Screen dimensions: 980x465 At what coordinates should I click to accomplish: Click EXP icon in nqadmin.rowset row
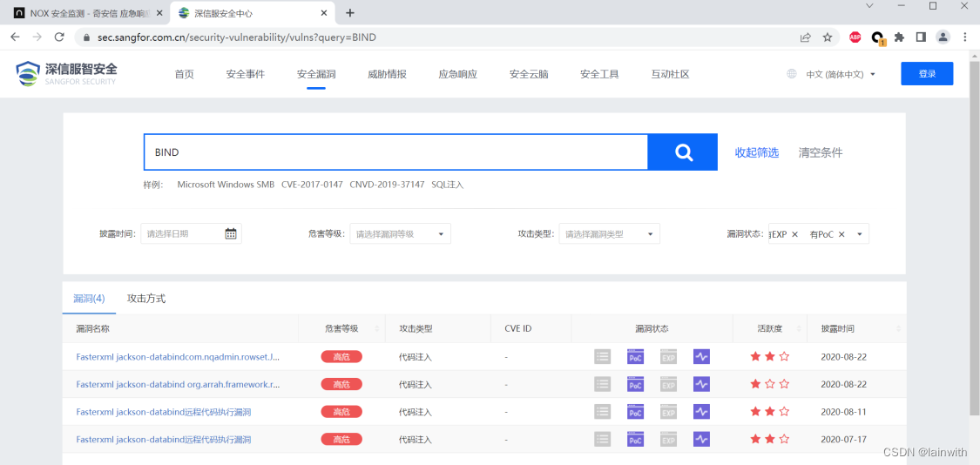pos(668,357)
